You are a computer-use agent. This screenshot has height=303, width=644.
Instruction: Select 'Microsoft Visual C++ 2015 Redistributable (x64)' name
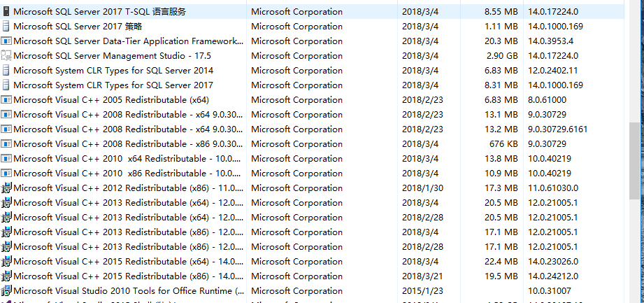[129, 262]
